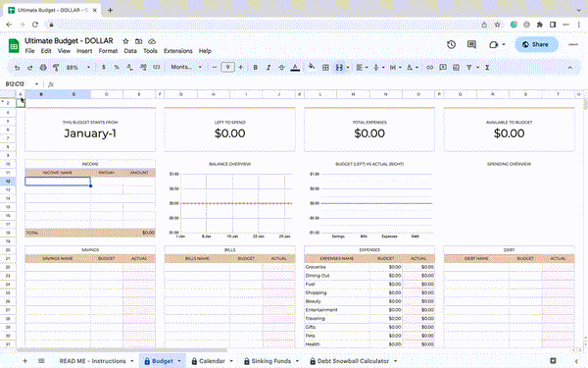Open Explore panel at bottom right

point(553,361)
